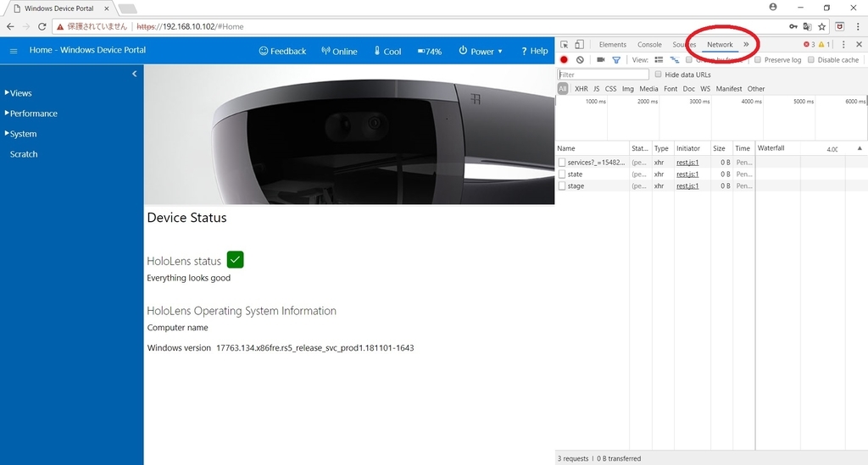This screenshot has width=868, height=465.
Task: Open the DevTools customize three-dot menu
Action: click(x=843, y=45)
